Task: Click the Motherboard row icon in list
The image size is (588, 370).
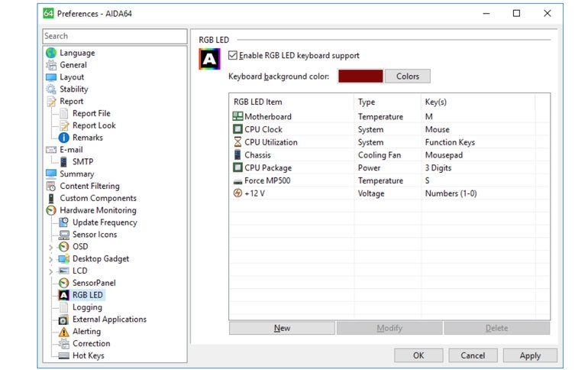Action: coord(237,116)
